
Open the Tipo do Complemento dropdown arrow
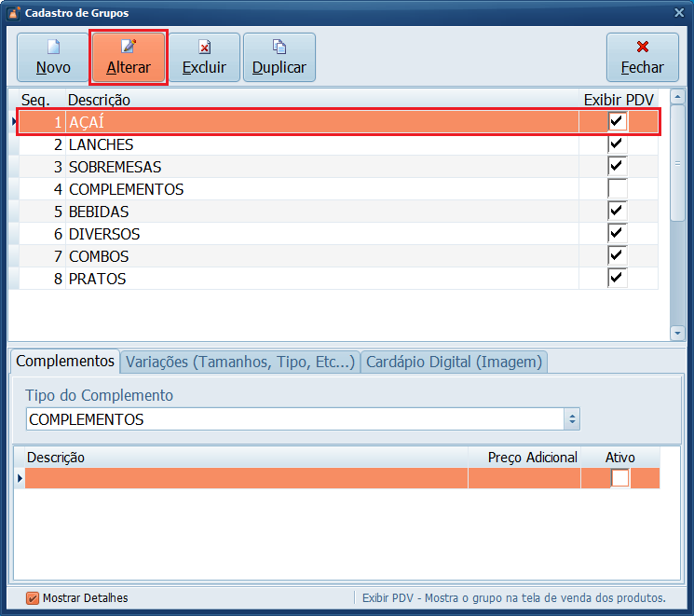click(572, 419)
